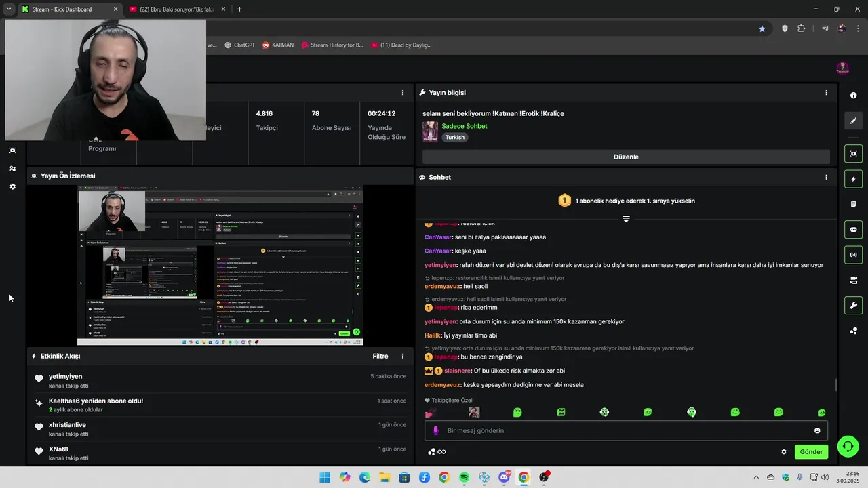Viewport: 868px width, 488px height.
Task: Toggle the stream preview widget icon in sidebar
Action: point(853,154)
